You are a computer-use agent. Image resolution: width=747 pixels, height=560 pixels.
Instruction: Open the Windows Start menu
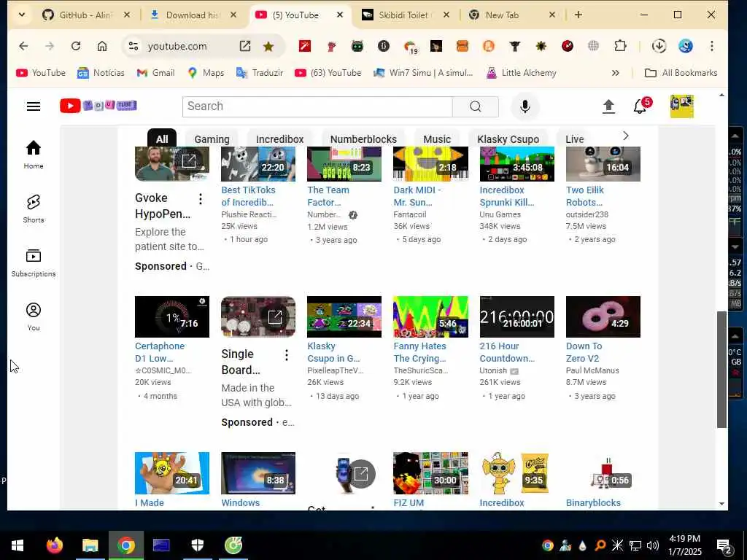pos(18,545)
